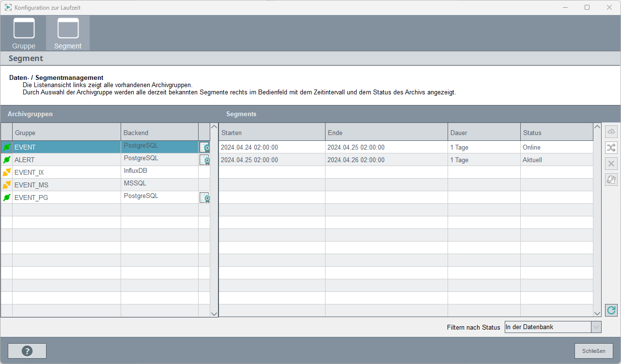Sort by the Status column header
The width and height of the screenshot is (621, 364).
click(x=557, y=132)
